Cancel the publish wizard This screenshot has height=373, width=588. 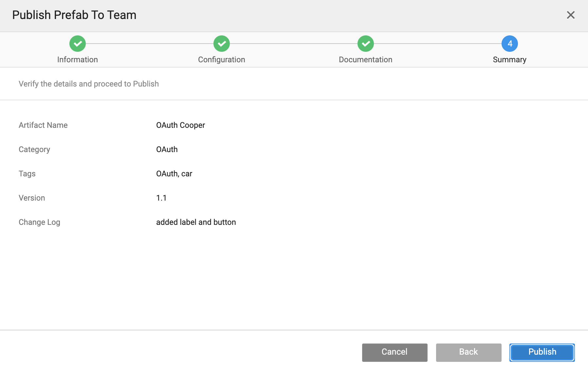pyautogui.click(x=395, y=352)
